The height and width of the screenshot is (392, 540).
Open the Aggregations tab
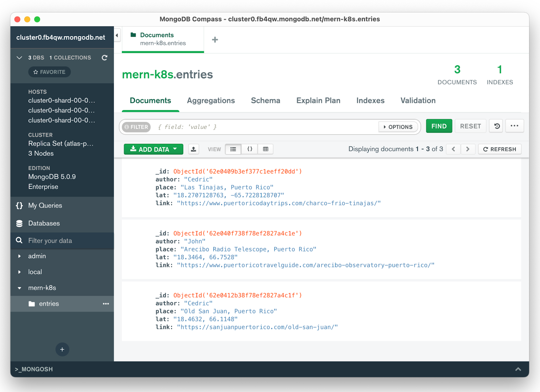[211, 100]
